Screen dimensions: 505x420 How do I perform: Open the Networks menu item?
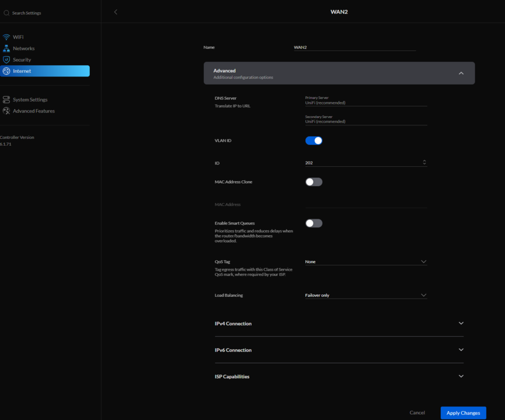(x=24, y=48)
